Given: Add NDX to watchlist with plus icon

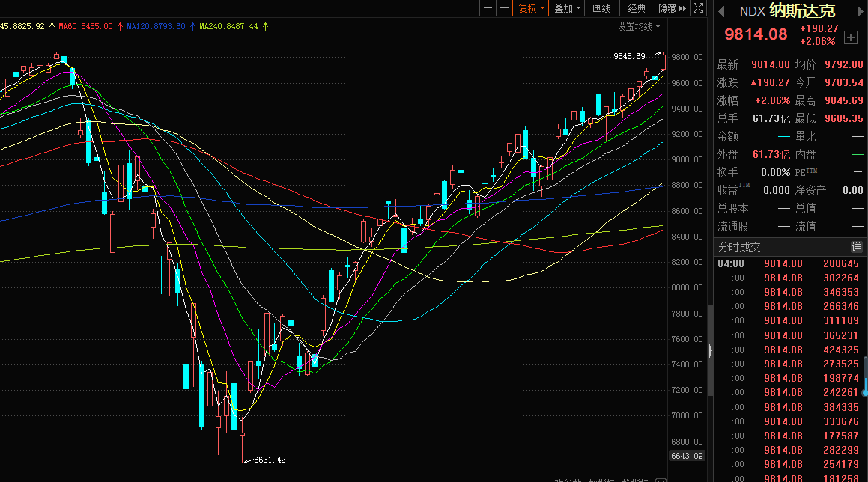Looking at the screenshot, I should tap(850, 37).
